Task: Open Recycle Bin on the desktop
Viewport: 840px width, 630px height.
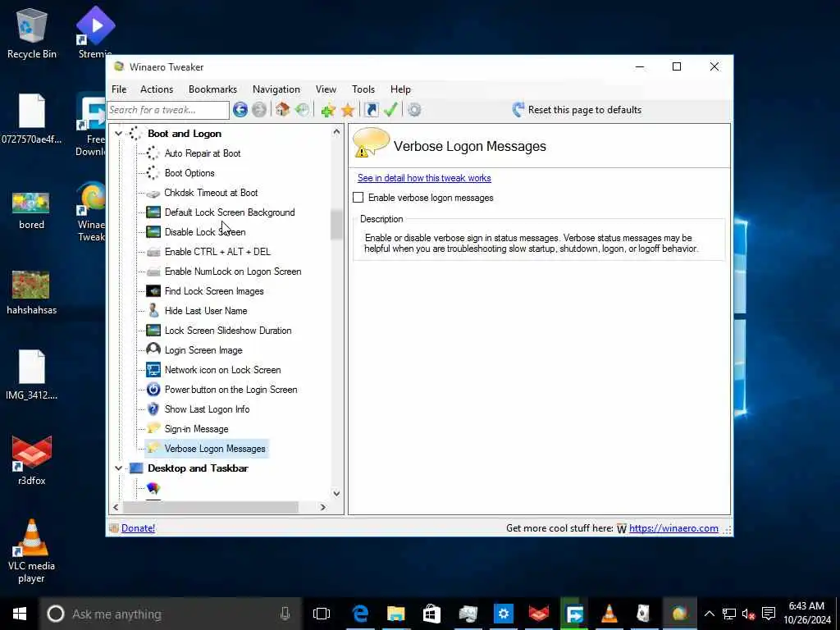Action: point(32,33)
